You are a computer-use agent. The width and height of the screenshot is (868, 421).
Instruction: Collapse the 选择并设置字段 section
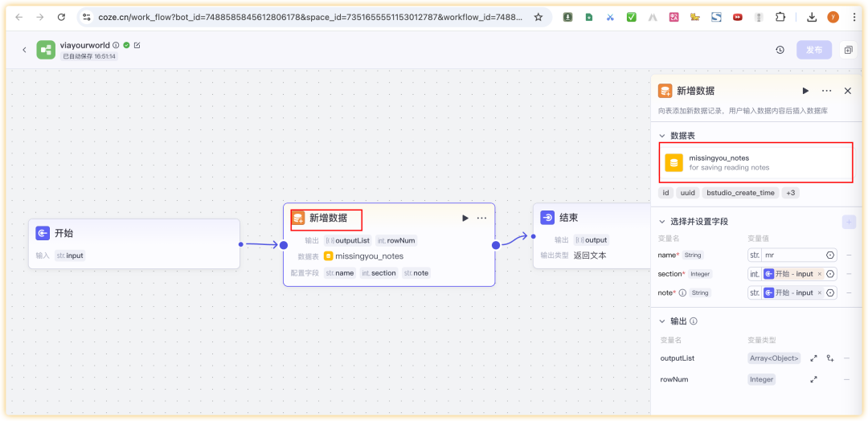pos(661,221)
